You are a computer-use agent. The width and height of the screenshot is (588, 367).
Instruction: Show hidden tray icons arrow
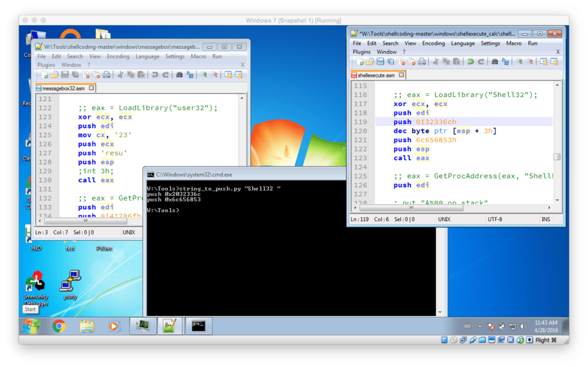click(x=479, y=326)
